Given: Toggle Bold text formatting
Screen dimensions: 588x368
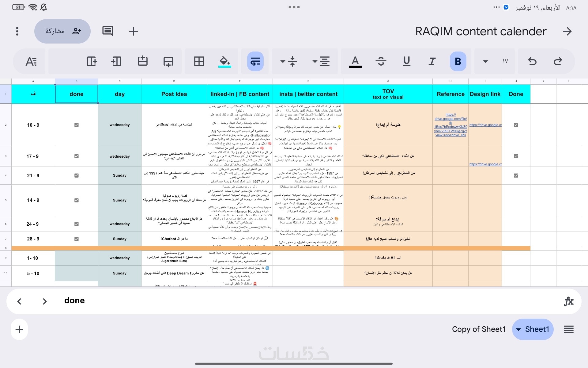Looking at the screenshot, I should pyautogui.click(x=458, y=61).
